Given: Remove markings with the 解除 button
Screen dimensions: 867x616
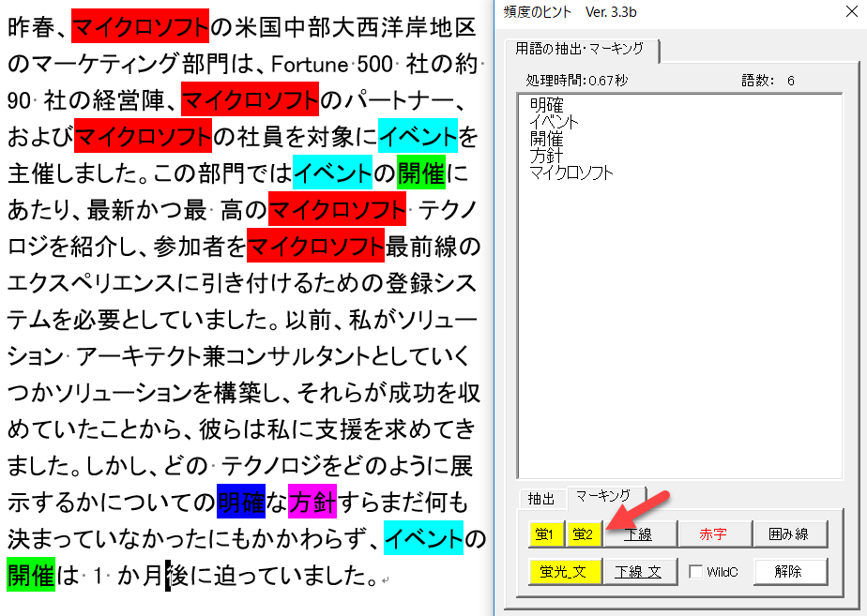Looking at the screenshot, I should [x=791, y=571].
